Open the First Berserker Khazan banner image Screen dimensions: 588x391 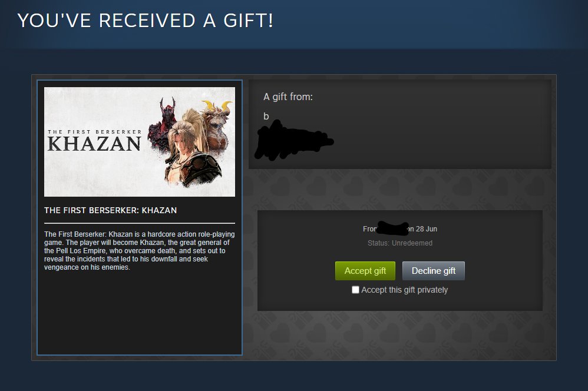[140, 142]
